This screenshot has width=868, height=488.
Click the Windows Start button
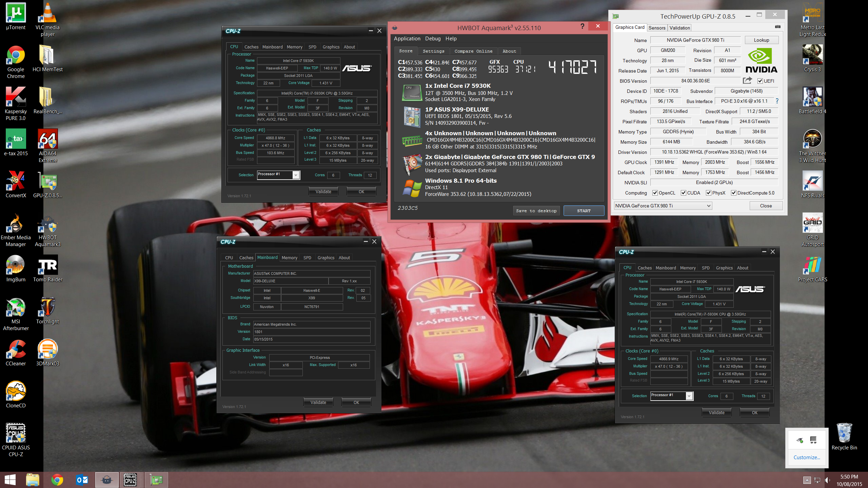pos(10,480)
